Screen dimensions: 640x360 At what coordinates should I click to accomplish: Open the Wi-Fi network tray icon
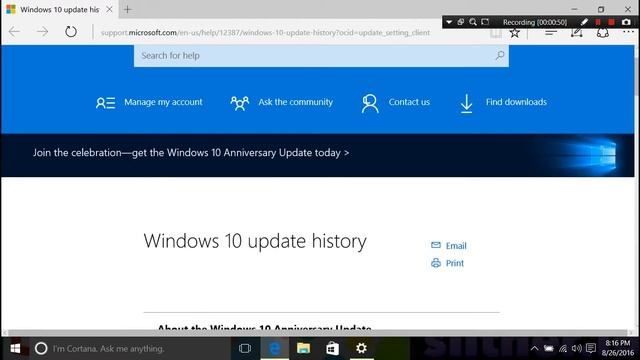point(563,348)
